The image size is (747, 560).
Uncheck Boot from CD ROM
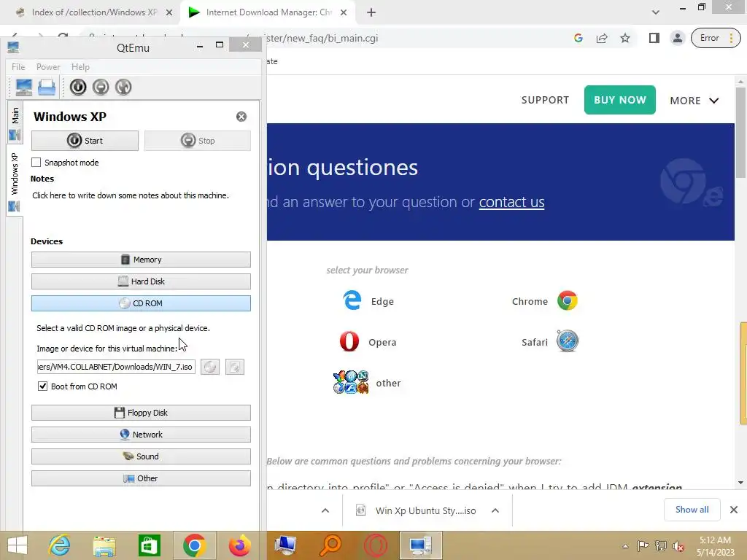click(x=42, y=386)
